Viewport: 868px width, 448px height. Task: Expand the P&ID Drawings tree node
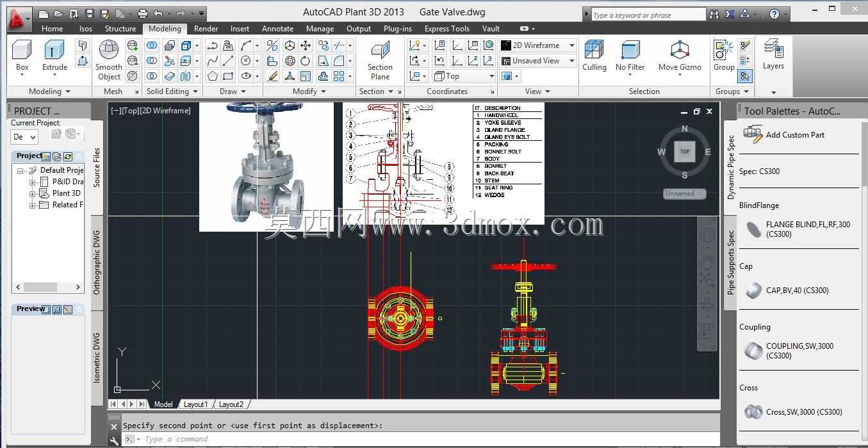pos(32,182)
